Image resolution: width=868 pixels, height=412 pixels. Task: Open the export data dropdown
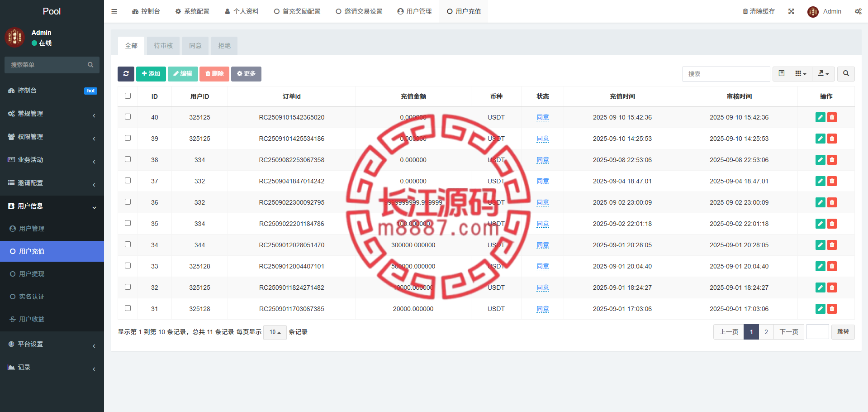coord(823,74)
